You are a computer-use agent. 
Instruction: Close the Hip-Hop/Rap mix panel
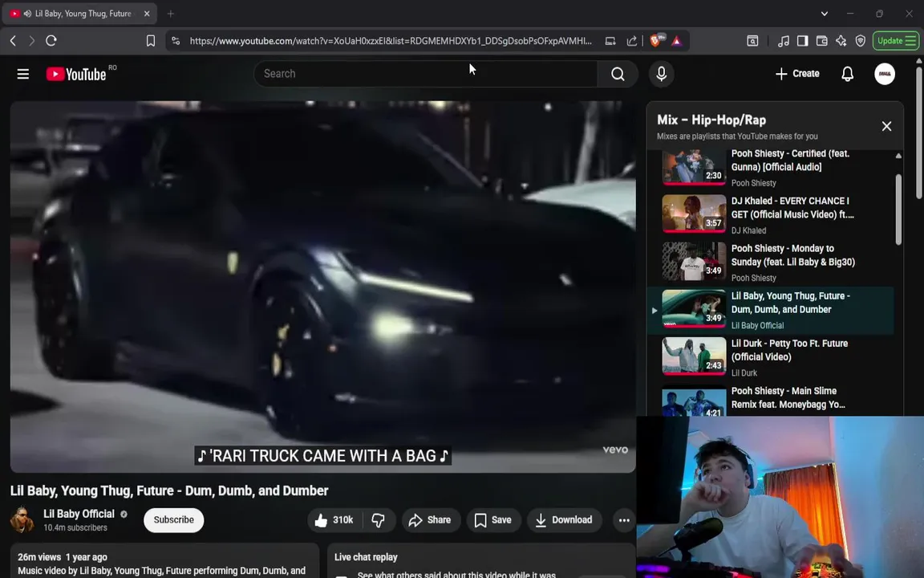coord(886,126)
